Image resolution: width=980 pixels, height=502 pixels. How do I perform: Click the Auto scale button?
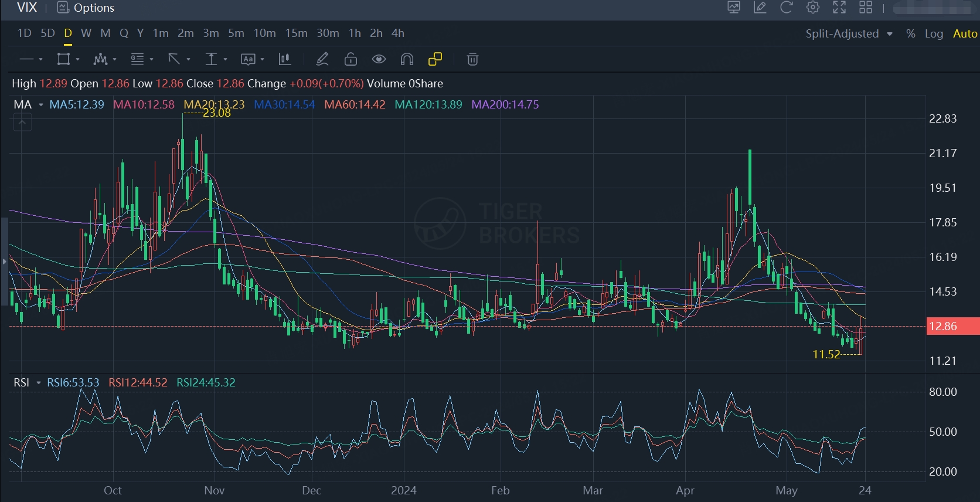(965, 33)
